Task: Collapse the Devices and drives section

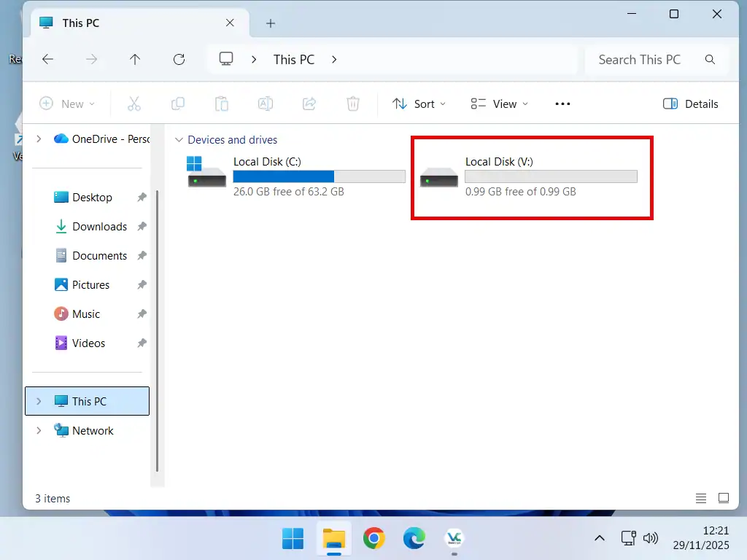Action: 179,139
